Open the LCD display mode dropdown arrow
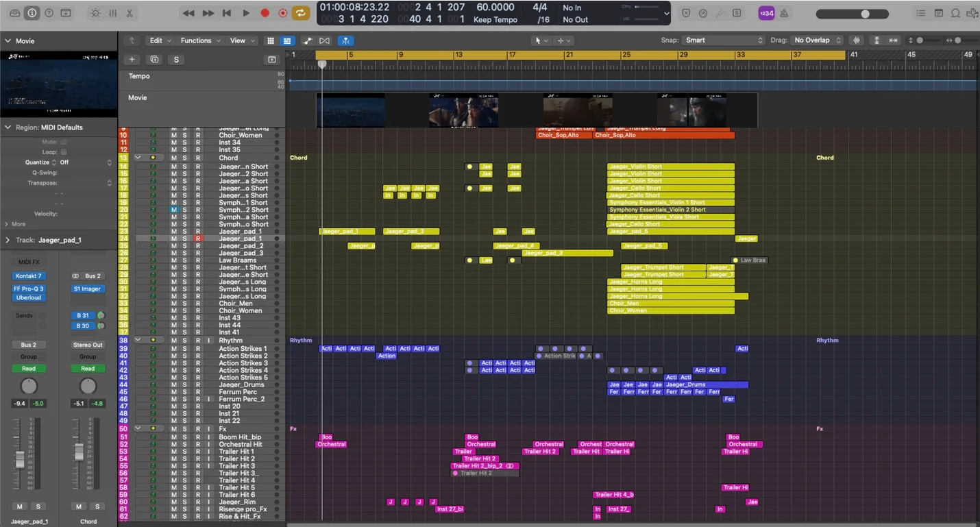The width and height of the screenshot is (980, 527). point(667,13)
